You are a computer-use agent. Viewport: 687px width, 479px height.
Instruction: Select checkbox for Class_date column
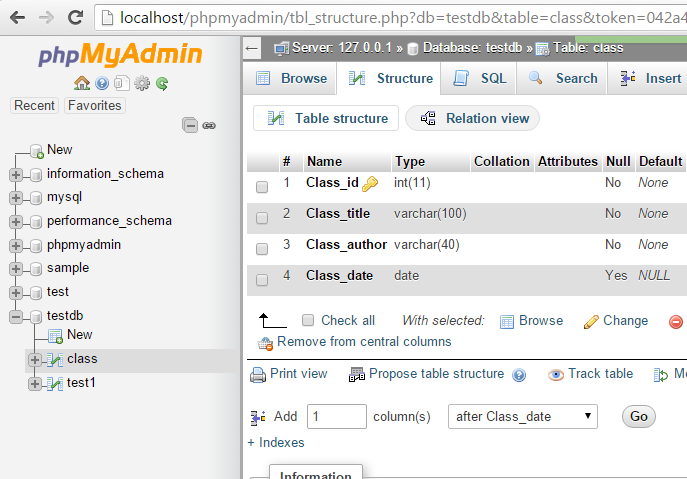point(262,280)
